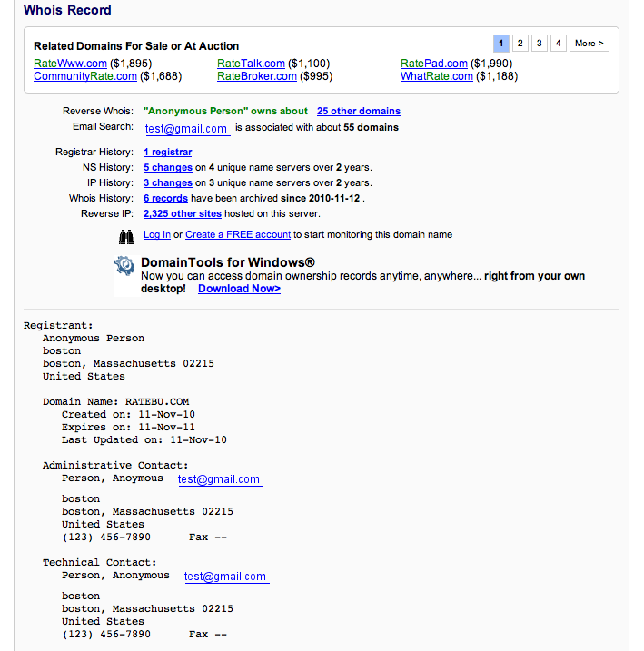Click Technical Contact test@gmail.com email

coord(227,577)
